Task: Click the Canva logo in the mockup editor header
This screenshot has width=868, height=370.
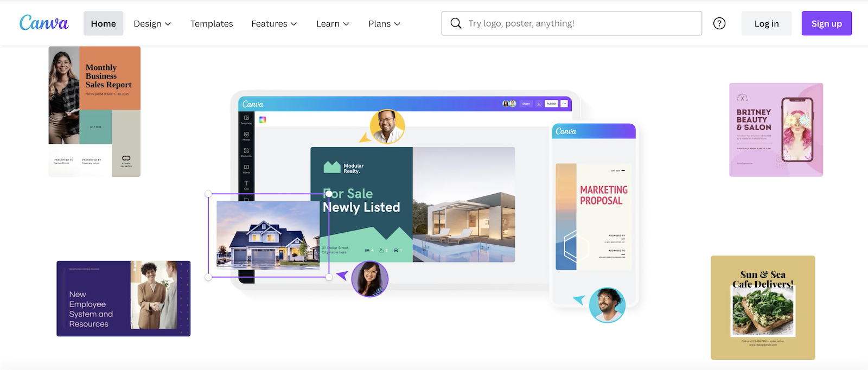Action: tap(253, 104)
